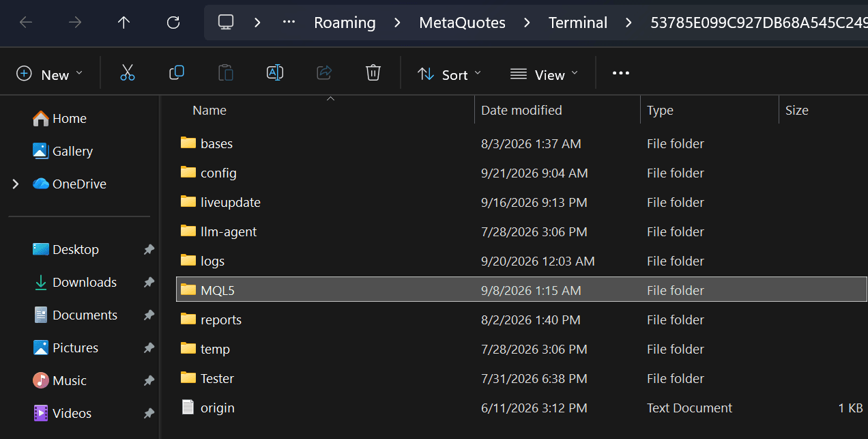Click the Paste clipboard icon
The image size is (868, 439).
(226, 73)
